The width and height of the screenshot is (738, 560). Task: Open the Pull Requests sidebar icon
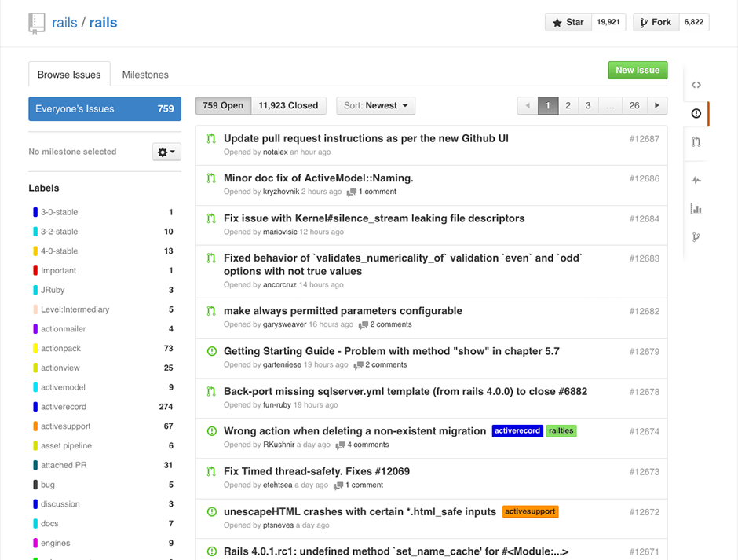pyautogui.click(x=696, y=141)
